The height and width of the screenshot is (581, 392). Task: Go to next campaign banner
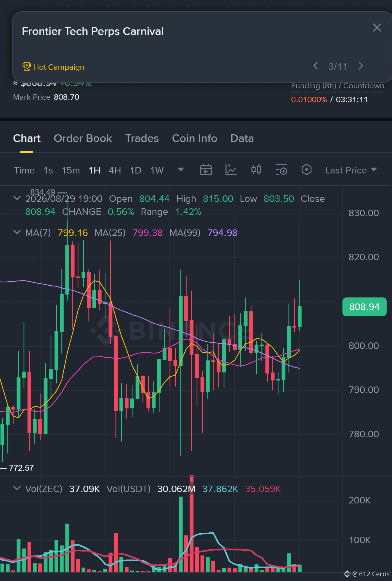click(x=361, y=66)
